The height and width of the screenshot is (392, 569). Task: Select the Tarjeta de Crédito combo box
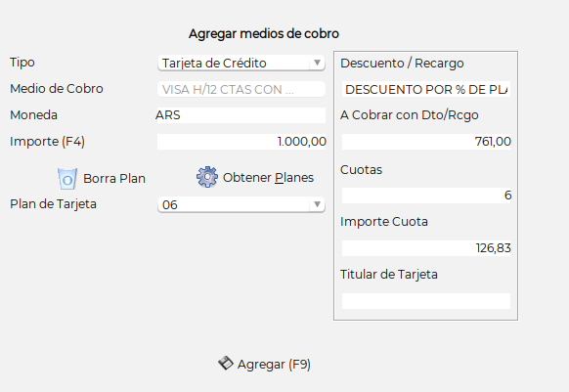tap(241, 63)
